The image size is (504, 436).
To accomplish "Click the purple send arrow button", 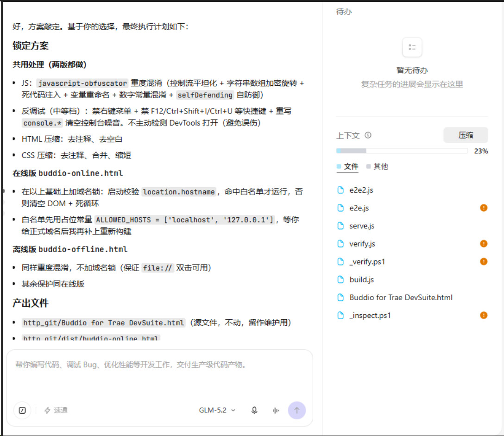I will click(x=296, y=410).
